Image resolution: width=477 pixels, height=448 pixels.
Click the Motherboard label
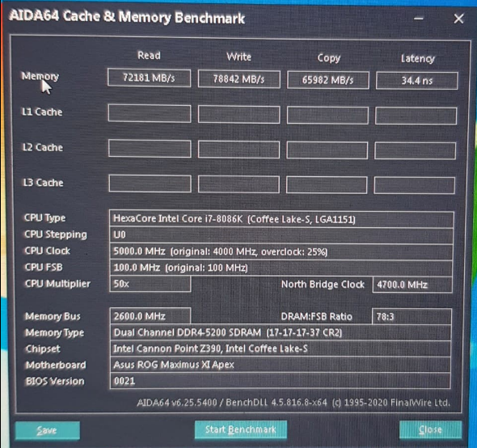(56, 366)
